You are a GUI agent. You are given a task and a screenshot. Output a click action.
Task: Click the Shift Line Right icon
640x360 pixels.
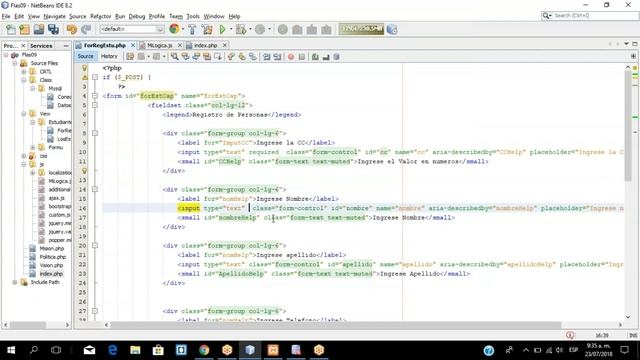(278, 57)
